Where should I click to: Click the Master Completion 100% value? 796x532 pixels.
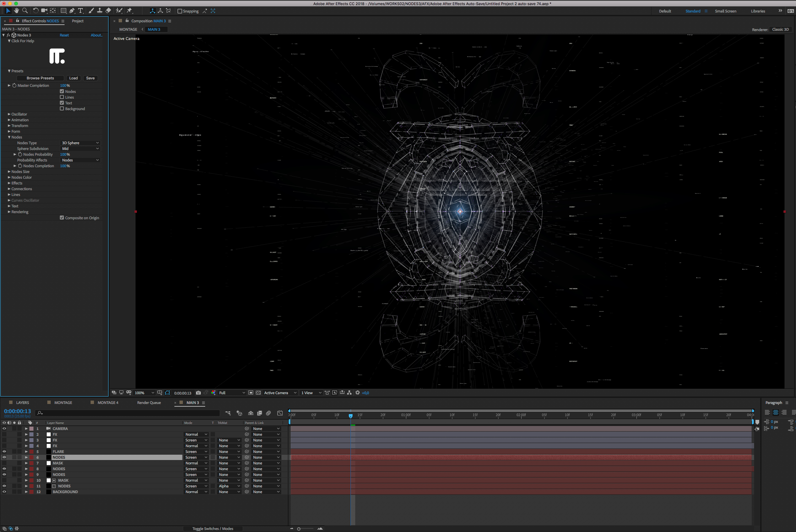click(x=65, y=85)
